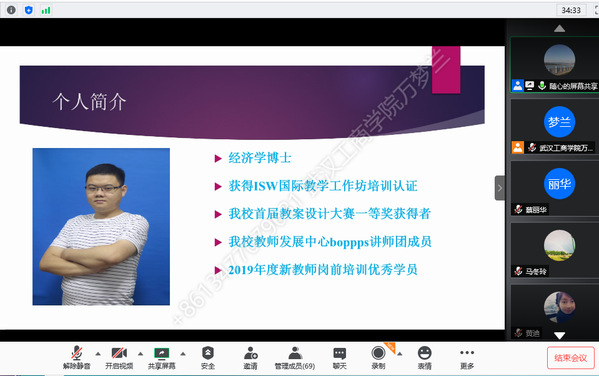This screenshot has height=376, width=599.
Task: Expand the audio options arrow beside 解除静音
Action: point(98,354)
